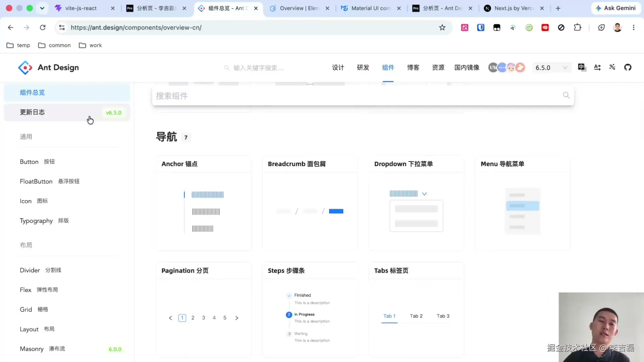Open Layout 布局 in sidebar

[67, 329]
